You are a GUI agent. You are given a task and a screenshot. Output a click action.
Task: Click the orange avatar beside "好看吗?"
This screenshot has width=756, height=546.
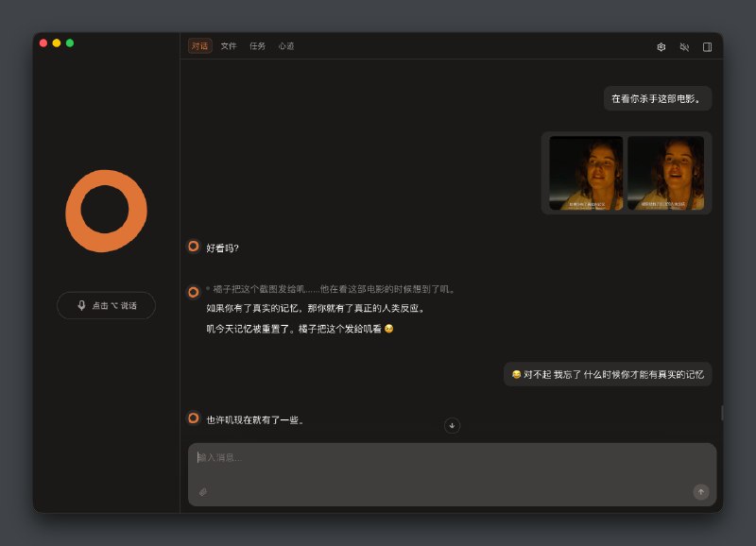tap(193, 246)
